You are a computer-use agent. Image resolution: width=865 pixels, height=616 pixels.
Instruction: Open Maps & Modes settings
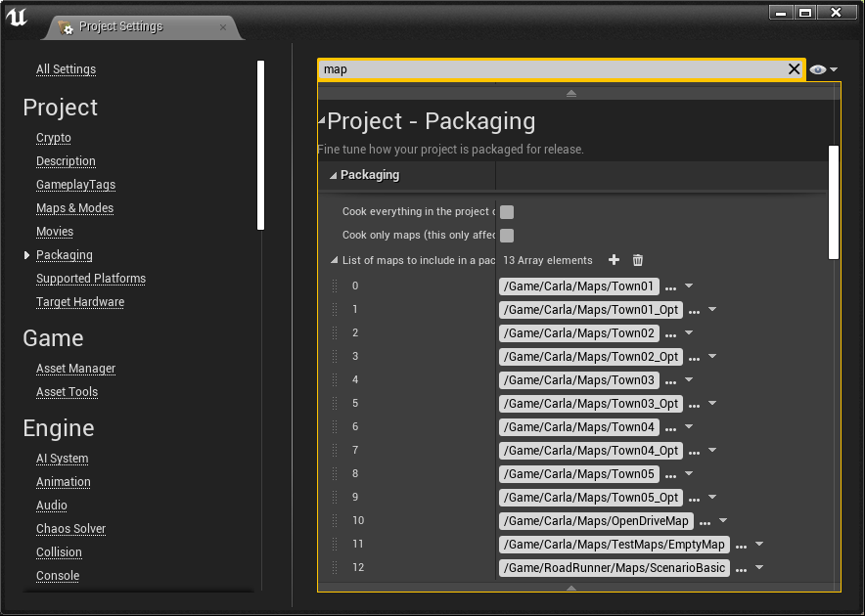[x=74, y=208]
